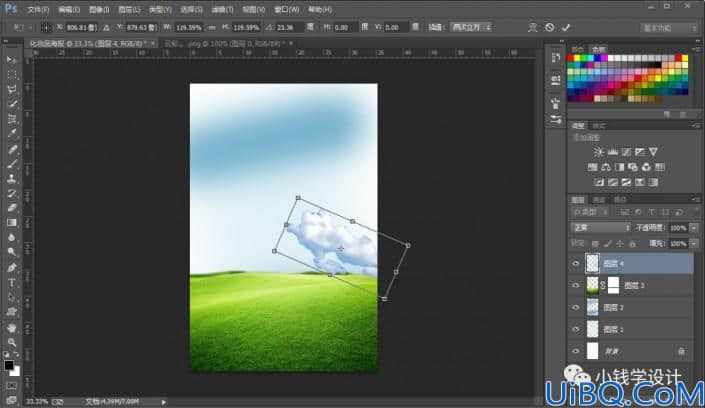Add a Curves adjustment from Adjustments panel
Viewport: 705px width, 408px height.
(626, 152)
